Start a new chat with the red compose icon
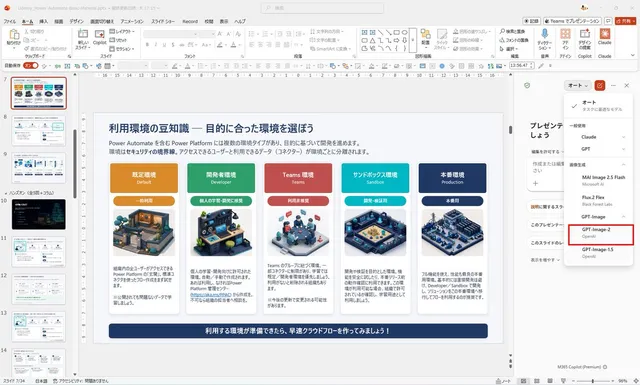 (600, 85)
